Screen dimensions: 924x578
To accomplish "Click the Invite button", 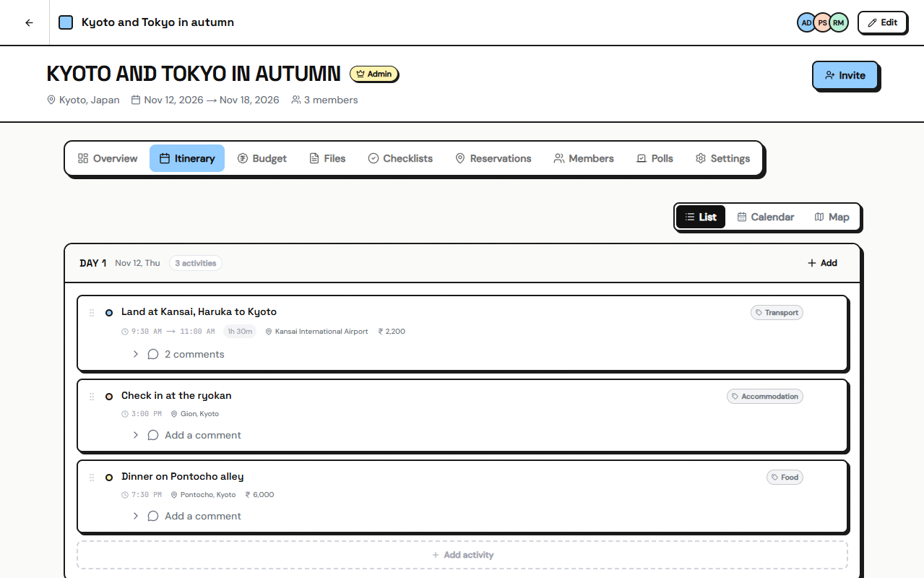I will click(845, 75).
